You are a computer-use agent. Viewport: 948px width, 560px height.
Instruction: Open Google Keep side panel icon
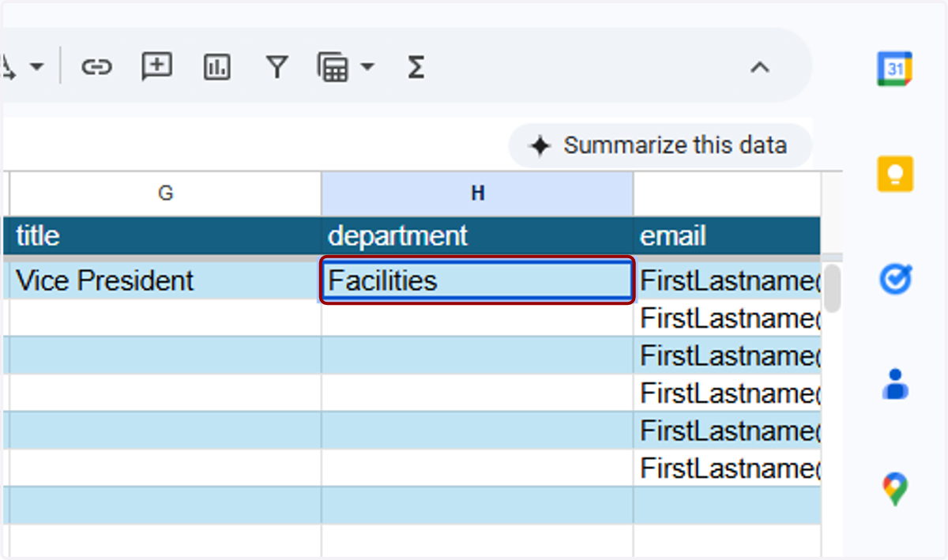[895, 174]
